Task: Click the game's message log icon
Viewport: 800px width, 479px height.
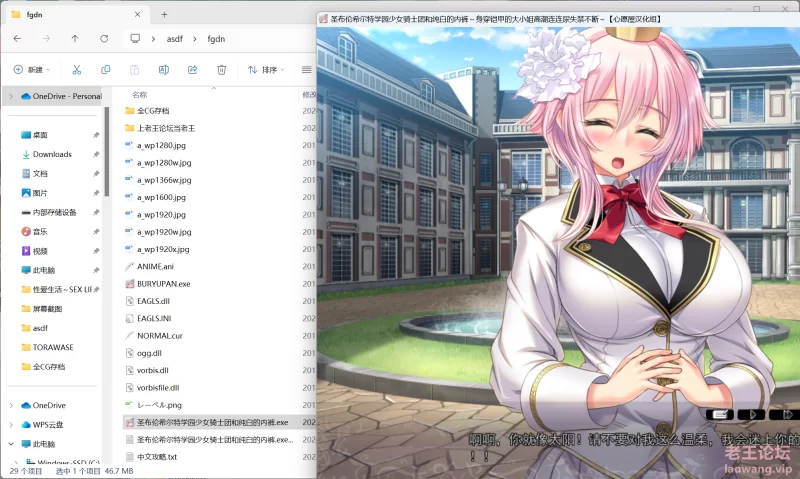Action: pyautogui.click(x=720, y=415)
